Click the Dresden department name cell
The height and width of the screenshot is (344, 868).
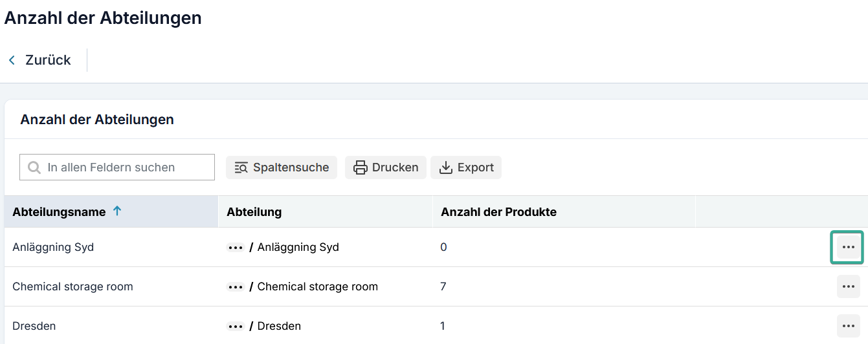pos(34,326)
